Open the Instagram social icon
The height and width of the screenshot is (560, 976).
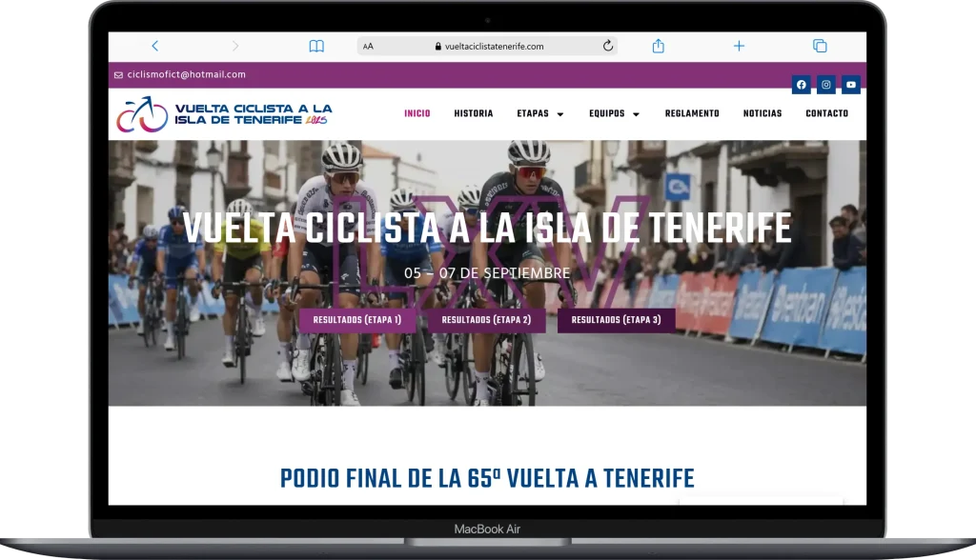(826, 85)
